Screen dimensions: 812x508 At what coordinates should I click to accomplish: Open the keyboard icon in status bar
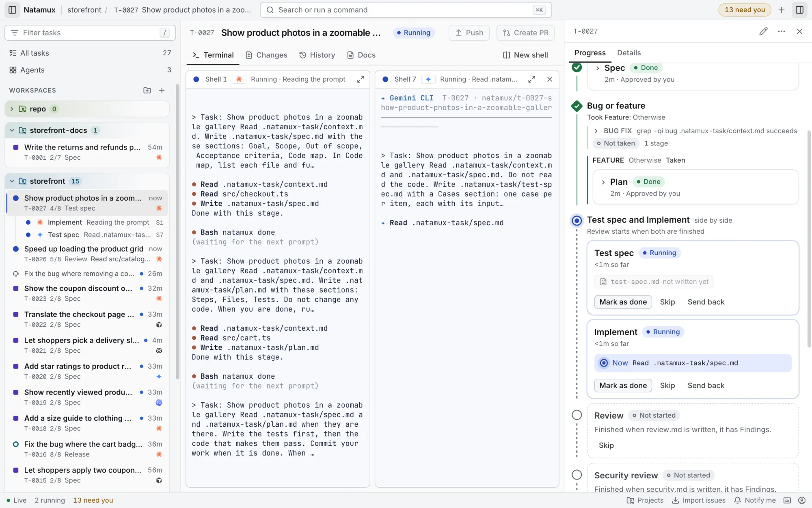point(787,500)
